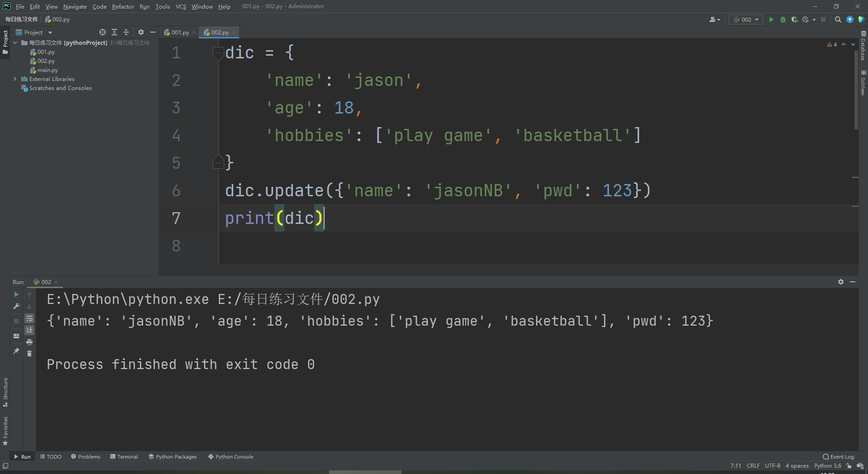This screenshot has height=474, width=868.
Task: Expand External Libraries node
Action: coord(15,79)
